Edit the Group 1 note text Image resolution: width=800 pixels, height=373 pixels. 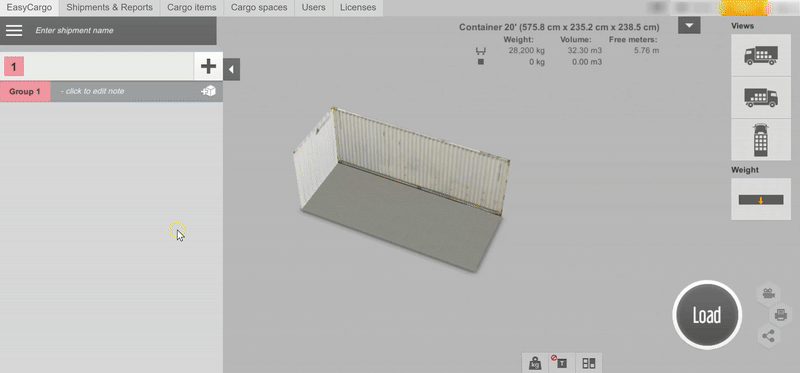click(x=92, y=91)
